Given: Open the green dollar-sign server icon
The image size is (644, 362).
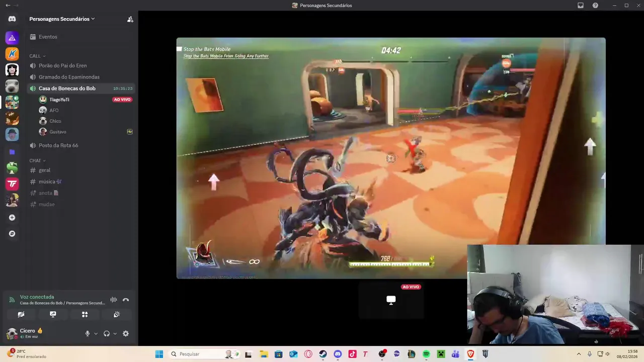Looking at the screenshot, I should (x=12, y=168).
